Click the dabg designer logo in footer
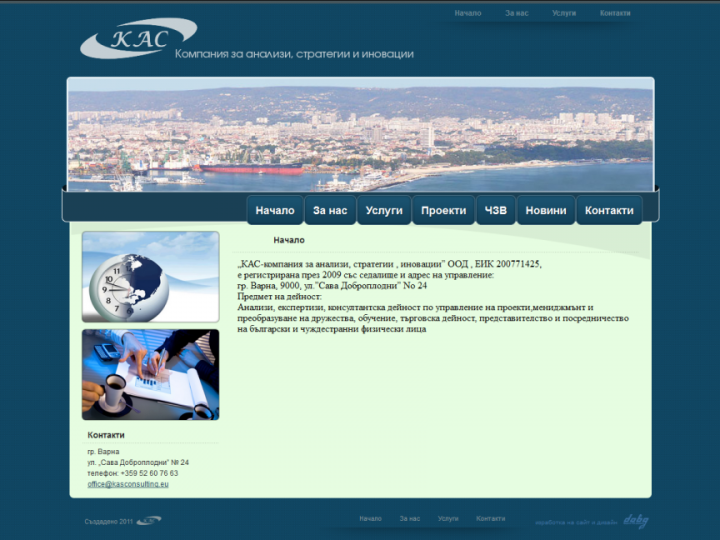The width and height of the screenshot is (720, 540). (636, 521)
